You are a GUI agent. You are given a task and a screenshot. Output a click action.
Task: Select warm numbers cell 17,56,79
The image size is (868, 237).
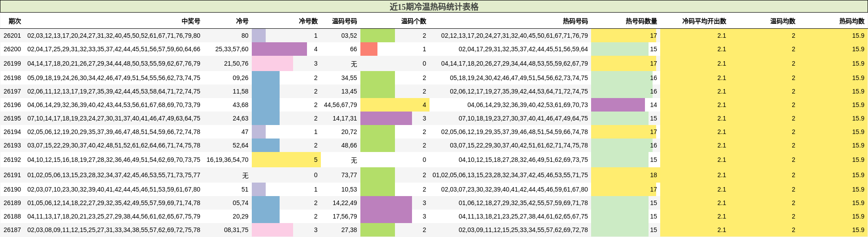click(x=345, y=216)
